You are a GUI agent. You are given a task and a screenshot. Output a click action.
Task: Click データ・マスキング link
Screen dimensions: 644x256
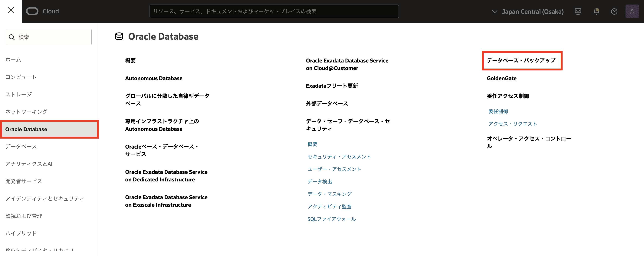tap(329, 194)
